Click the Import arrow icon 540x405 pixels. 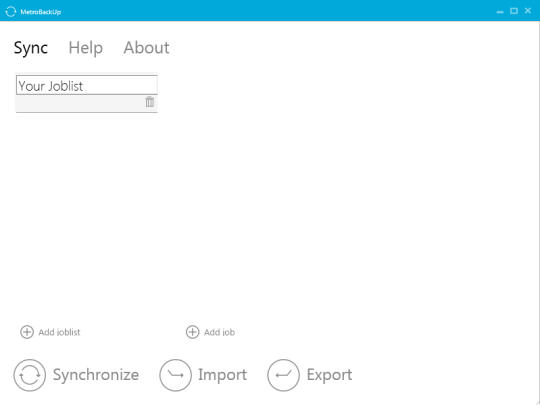point(175,375)
